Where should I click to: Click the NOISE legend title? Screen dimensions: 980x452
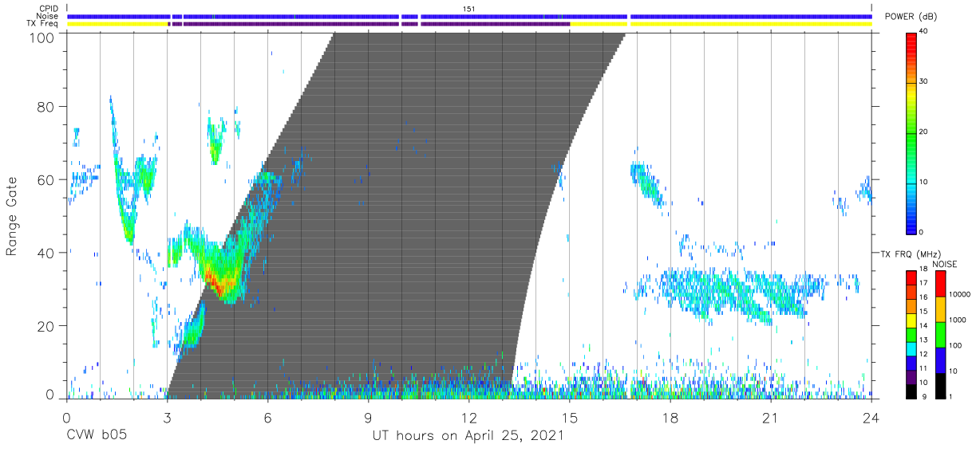[x=945, y=264]
